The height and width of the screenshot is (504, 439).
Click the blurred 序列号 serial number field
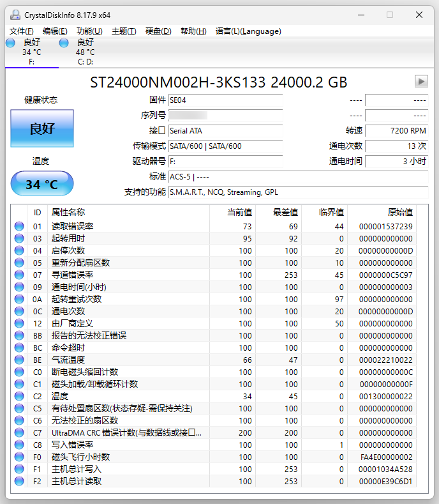tap(225, 116)
